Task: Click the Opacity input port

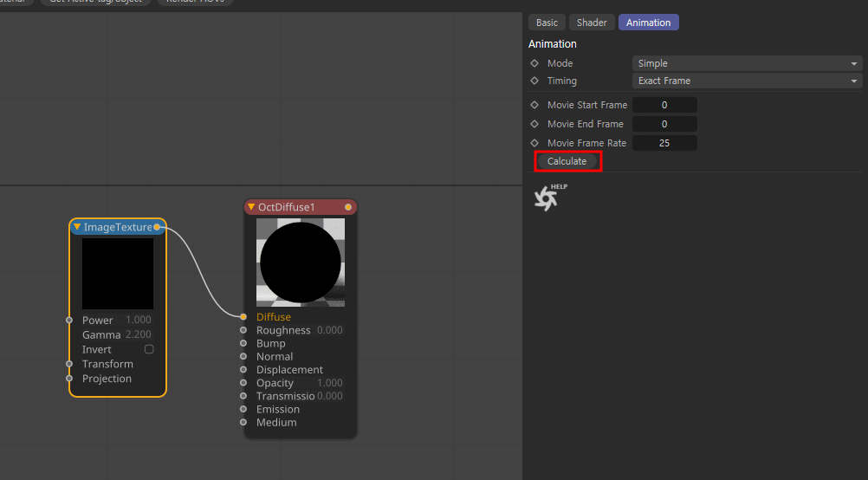Action: click(243, 383)
